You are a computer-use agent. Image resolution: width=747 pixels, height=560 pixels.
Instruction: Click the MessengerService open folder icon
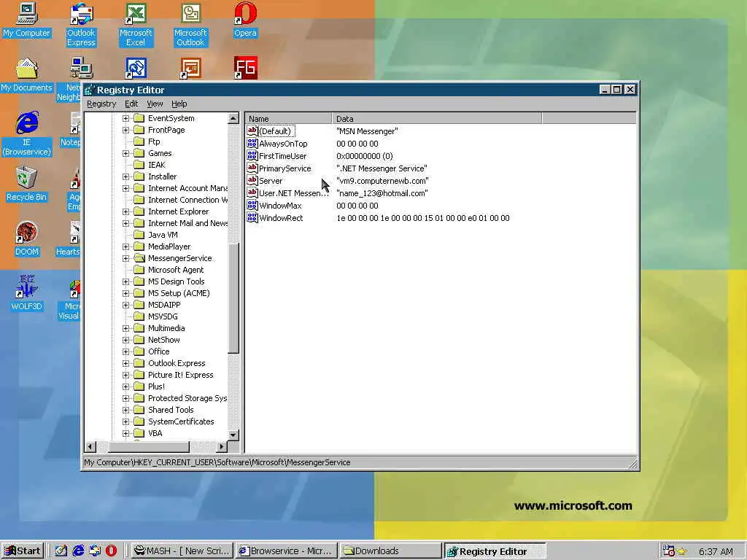coord(139,258)
